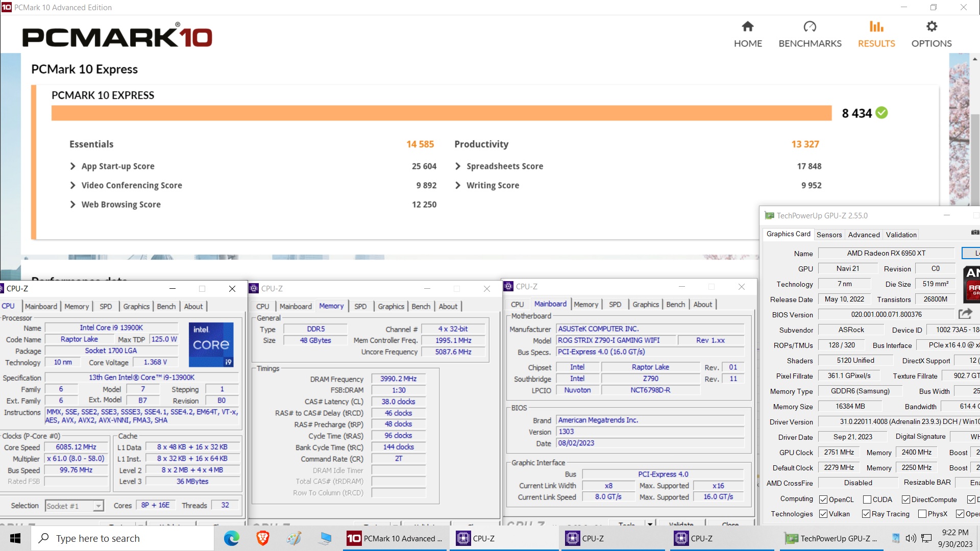Switch to SPD tab in CPU-Z Memory window
Image resolution: width=980 pixels, height=551 pixels.
click(360, 306)
